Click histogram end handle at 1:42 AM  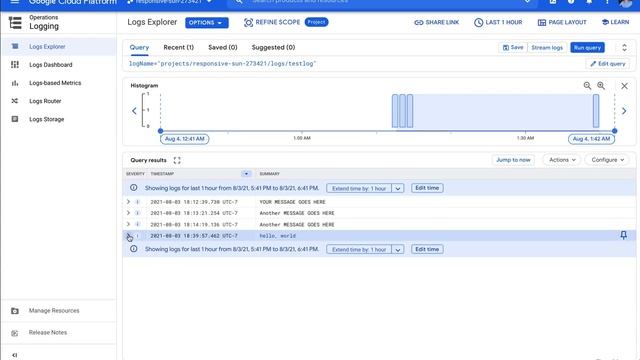click(x=614, y=131)
